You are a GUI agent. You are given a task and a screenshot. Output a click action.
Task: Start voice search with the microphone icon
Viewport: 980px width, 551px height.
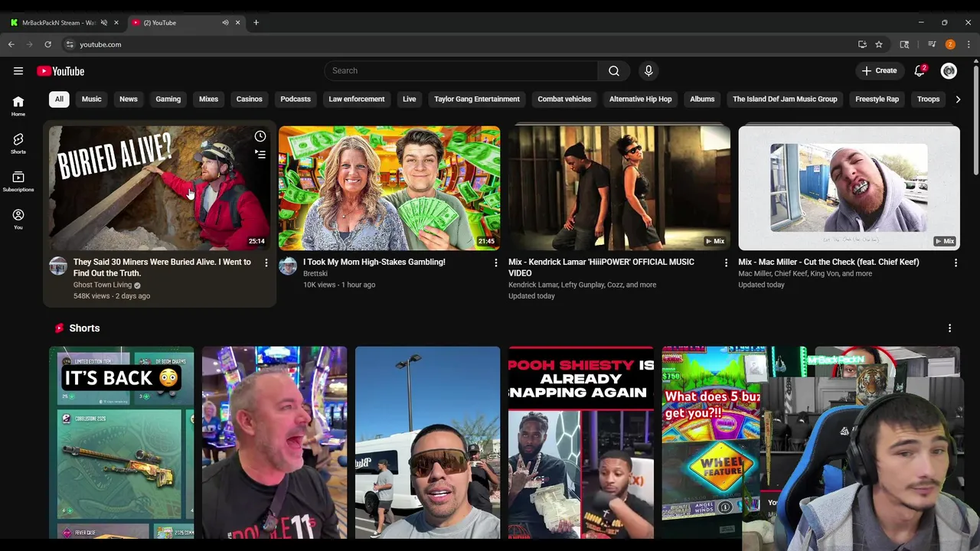[x=648, y=71]
